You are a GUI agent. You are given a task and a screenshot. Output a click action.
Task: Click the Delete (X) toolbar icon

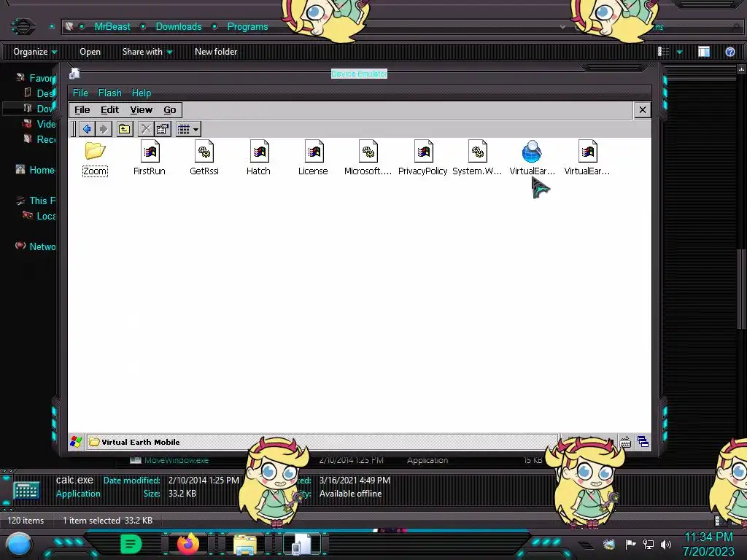pyautogui.click(x=146, y=129)
